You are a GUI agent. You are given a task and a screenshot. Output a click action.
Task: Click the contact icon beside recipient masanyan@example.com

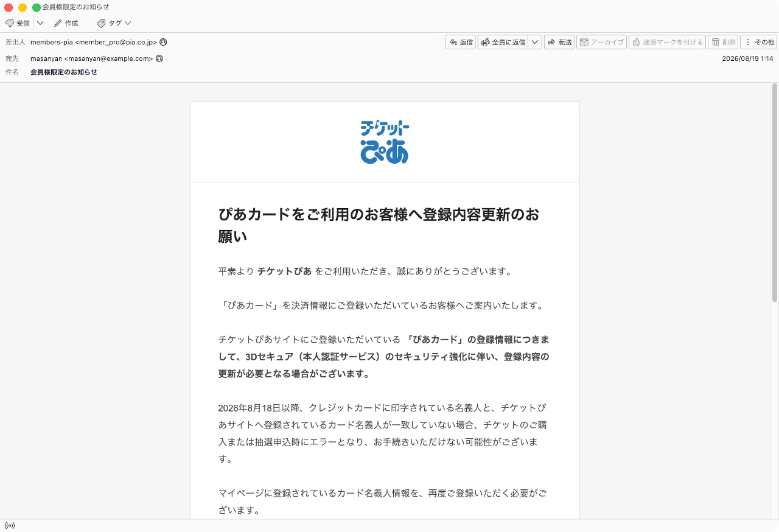159,58
